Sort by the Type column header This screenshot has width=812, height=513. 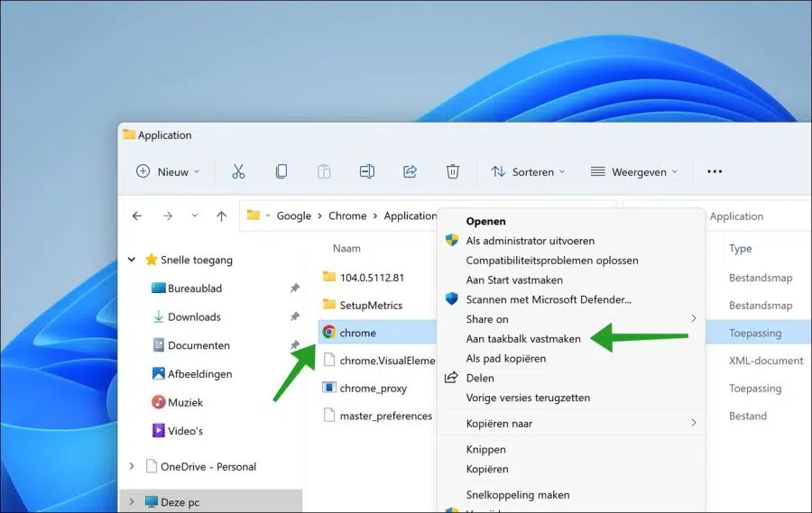click(x=740, y=249)
